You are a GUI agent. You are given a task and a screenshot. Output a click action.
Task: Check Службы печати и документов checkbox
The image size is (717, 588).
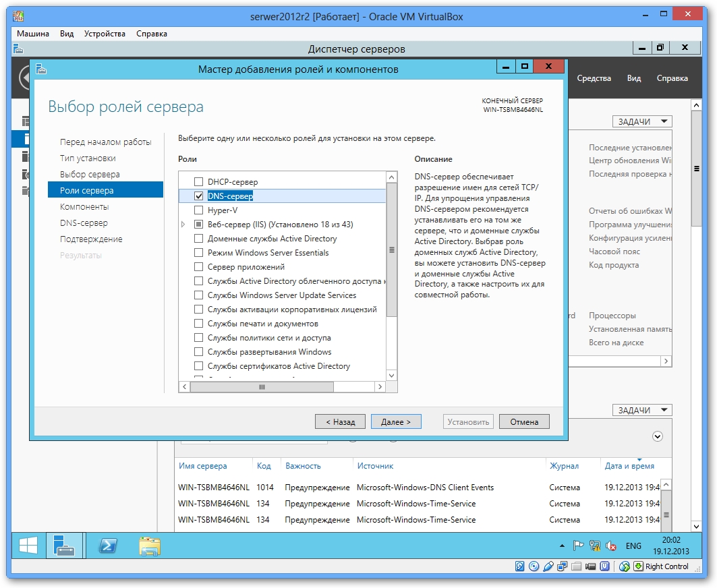click(198, 323)
